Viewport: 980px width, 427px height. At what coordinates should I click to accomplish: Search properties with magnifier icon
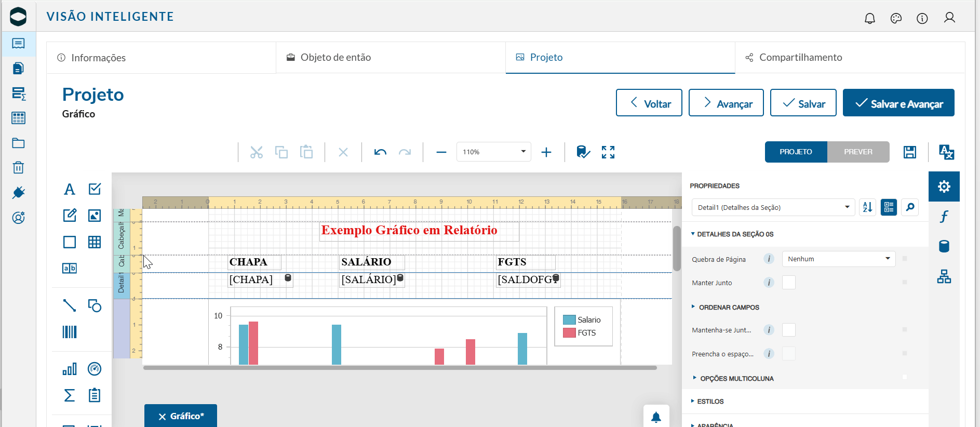click(910, 207)
